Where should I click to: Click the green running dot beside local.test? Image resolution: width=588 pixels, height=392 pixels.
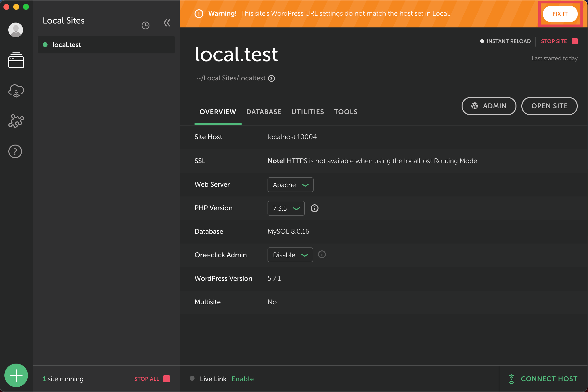click(45, 45)
